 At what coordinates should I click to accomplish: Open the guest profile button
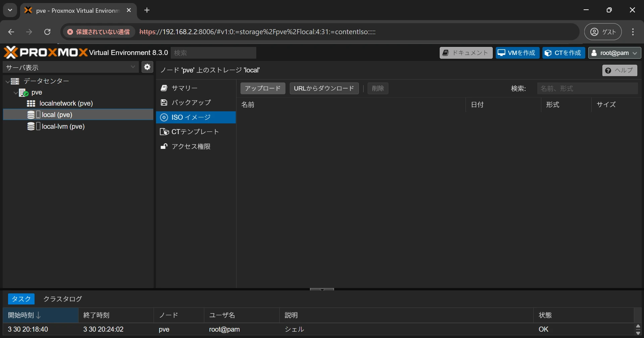pyautogui.click(x=603, y=32)
